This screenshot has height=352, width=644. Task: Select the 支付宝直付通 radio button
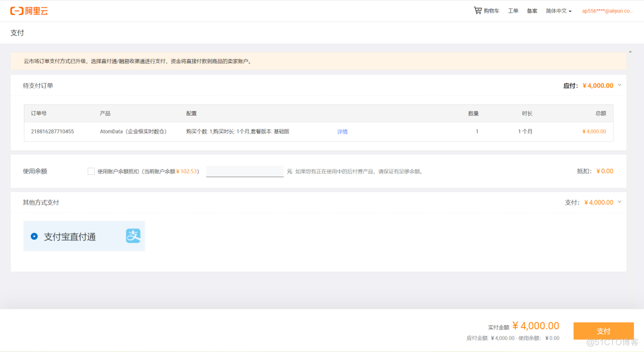(x=34, y=236)
